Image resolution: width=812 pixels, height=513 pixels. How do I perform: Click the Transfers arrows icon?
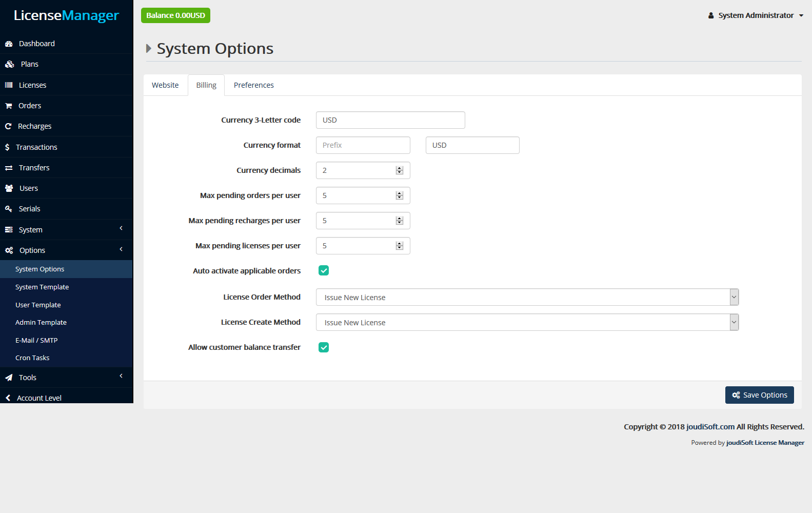point(9,168)
